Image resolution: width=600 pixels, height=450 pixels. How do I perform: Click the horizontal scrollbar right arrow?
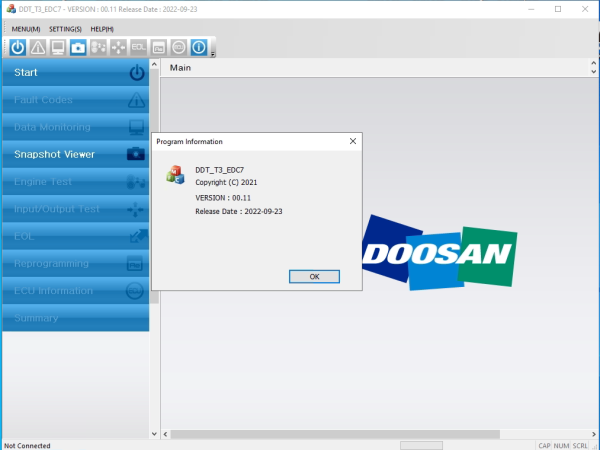(594, 434)
